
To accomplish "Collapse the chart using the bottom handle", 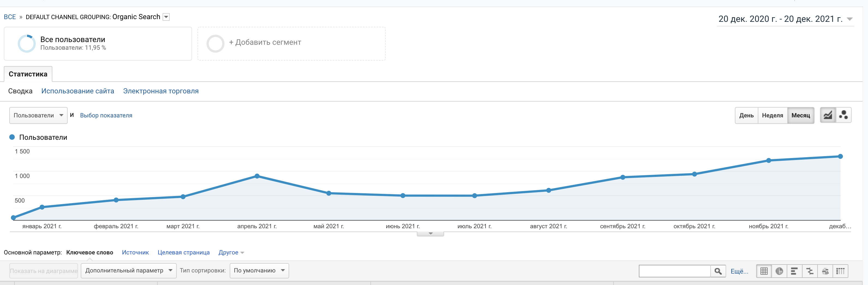I will click(430, 234).
